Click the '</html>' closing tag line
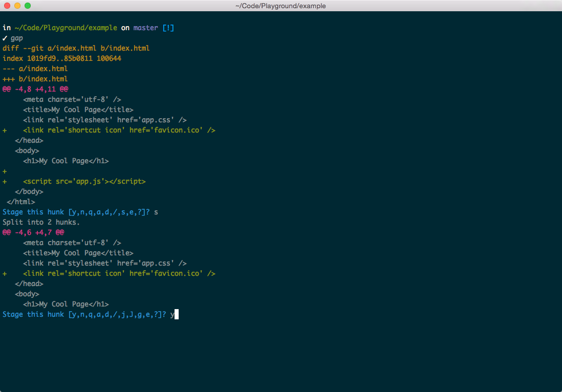562x392 pixels. (x=21, y=202)
